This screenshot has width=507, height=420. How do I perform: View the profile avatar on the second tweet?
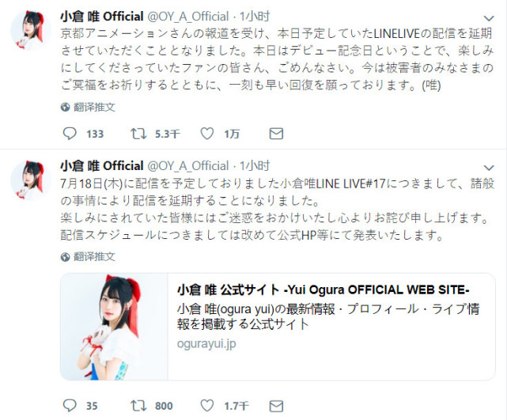tap(31, 180)
